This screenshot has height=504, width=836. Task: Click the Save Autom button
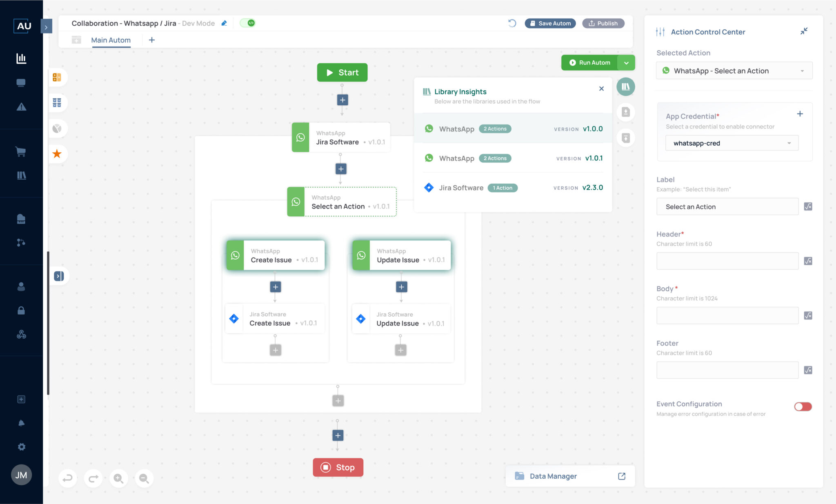coord(550,23)
